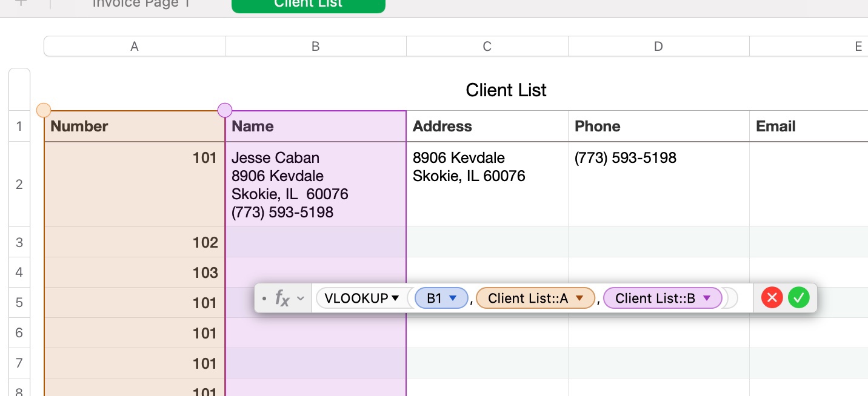
Task: Click the purple range handle on column B
Action: 225,110
